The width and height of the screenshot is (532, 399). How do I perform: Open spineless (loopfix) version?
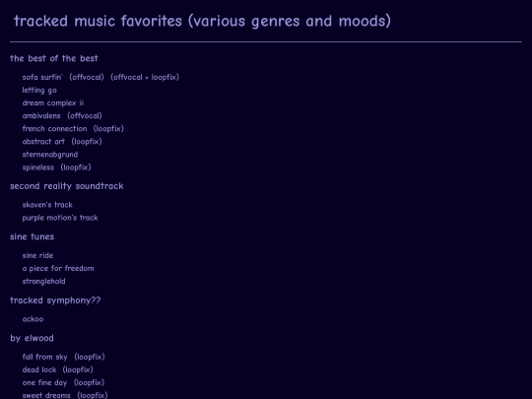pos(76,167)
